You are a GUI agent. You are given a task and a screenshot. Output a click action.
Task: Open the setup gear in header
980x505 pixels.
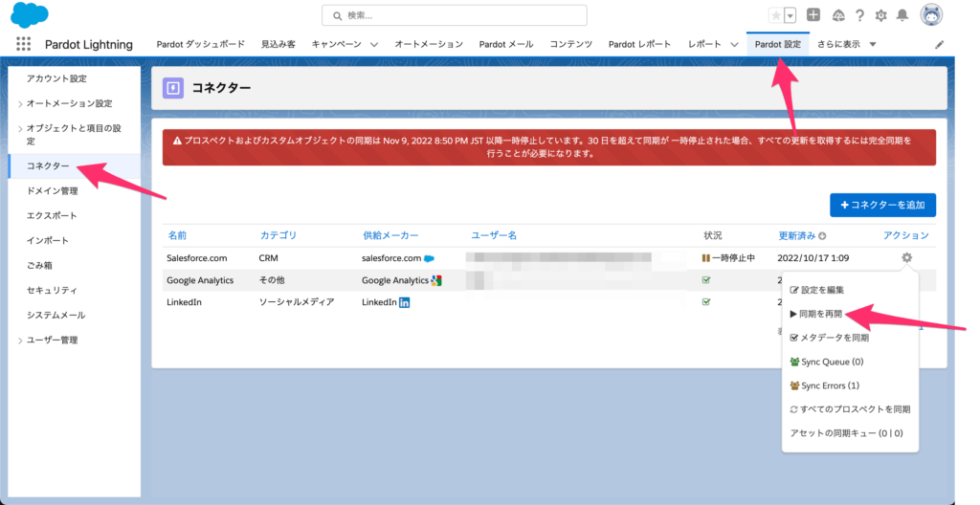pos(880,15)
